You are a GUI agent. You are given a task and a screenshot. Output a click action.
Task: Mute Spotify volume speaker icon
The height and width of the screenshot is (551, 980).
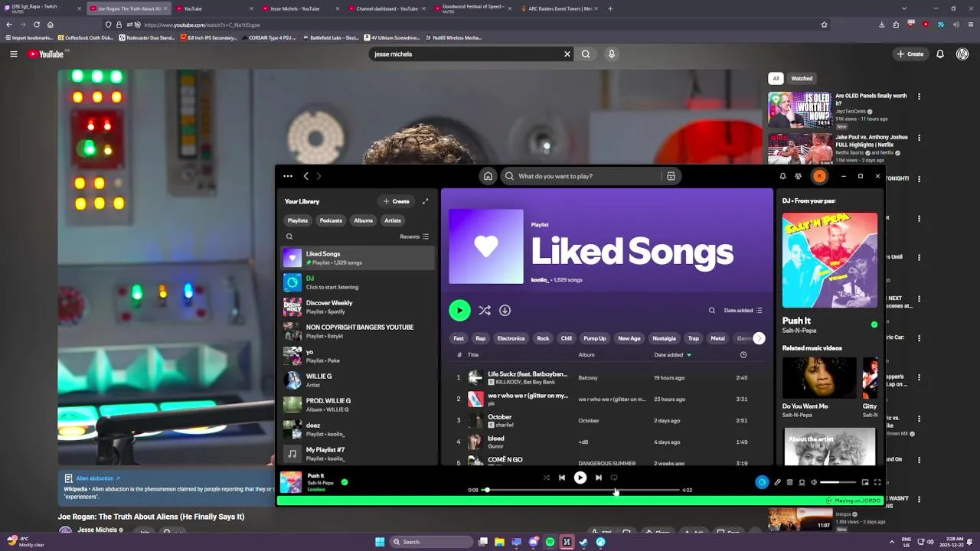(x=814, y=482)
